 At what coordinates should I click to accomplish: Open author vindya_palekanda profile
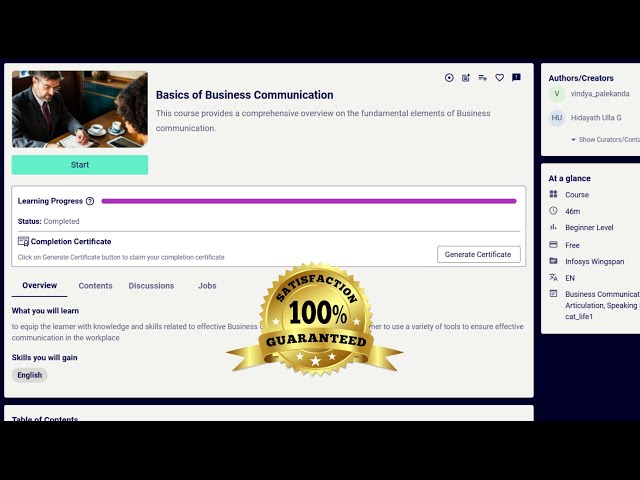[600, 94]
